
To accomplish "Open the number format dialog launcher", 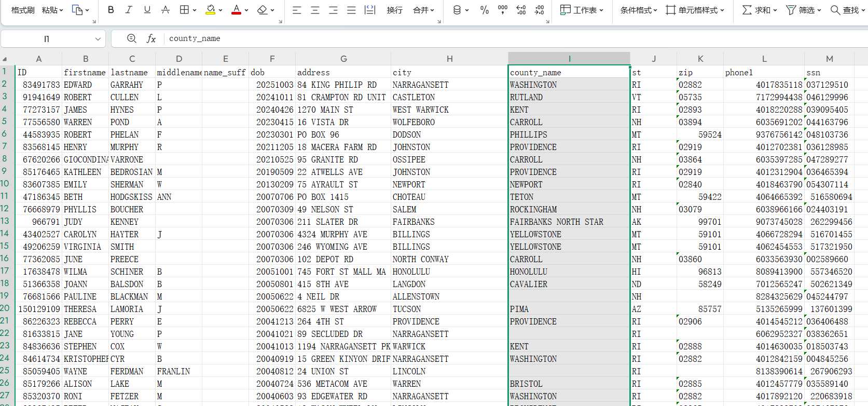I will point(547,21).
